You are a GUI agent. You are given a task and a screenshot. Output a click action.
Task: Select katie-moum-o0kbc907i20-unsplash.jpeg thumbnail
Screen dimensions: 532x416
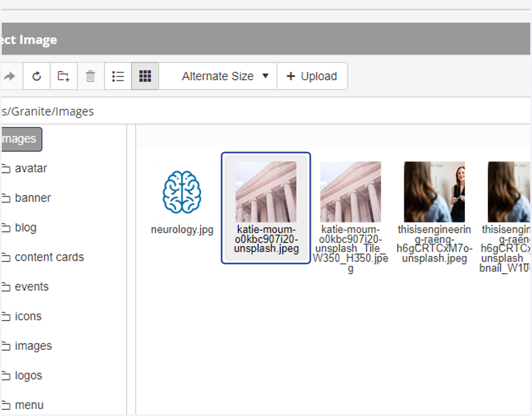tap(266, 192)
